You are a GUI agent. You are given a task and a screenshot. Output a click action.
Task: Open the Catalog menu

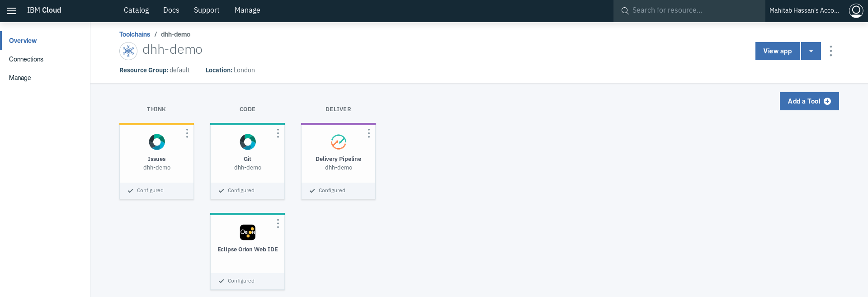click(x=137, y=10)
